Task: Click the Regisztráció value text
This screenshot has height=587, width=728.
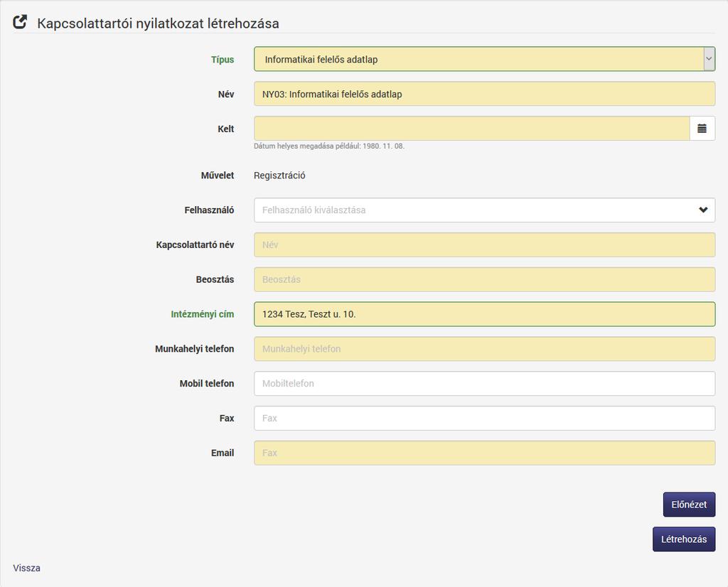Action: pyautogui.click(x=279, y=176)
